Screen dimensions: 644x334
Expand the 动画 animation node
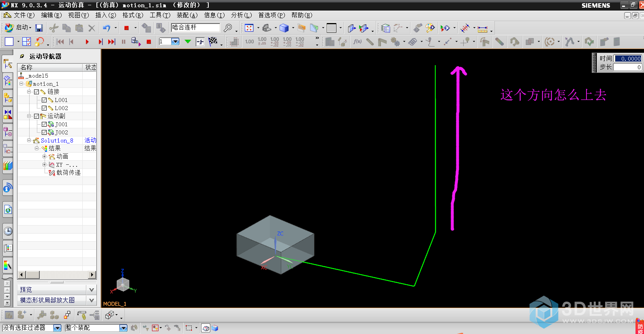pyautogui.click(x=44, y=156)
